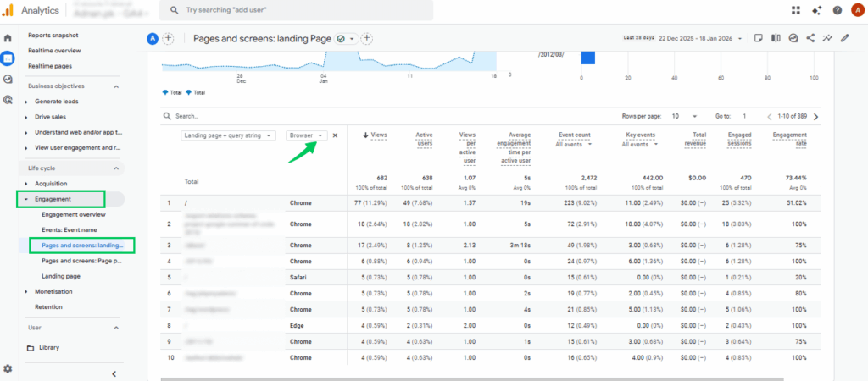
Task: Remove the Browser secondary dimension
Action: click(x=335, y=135)
